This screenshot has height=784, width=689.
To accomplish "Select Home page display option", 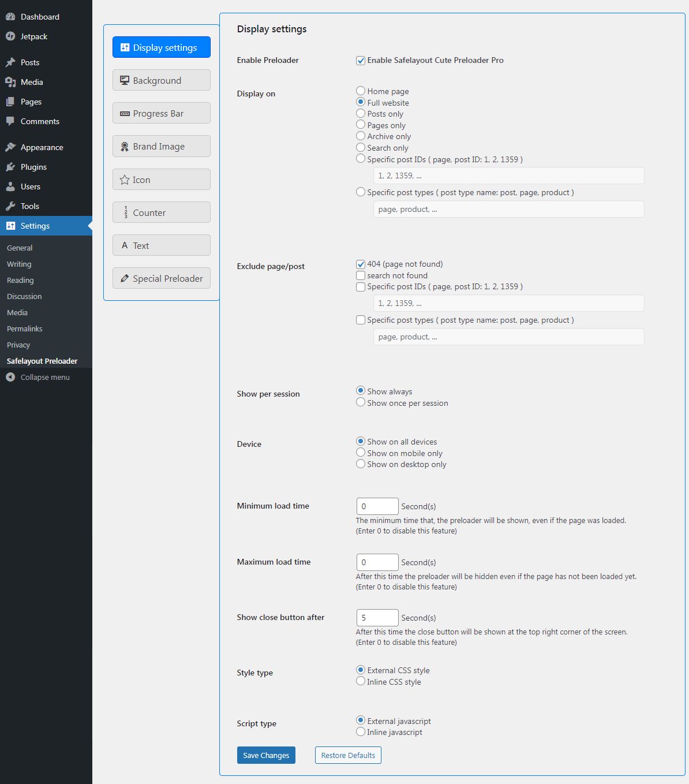I will 361,91.
